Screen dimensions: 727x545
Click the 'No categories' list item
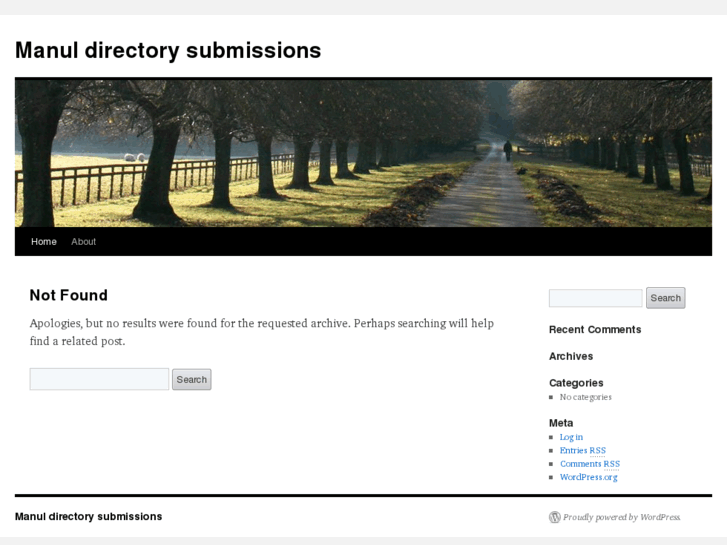point(585,397)
